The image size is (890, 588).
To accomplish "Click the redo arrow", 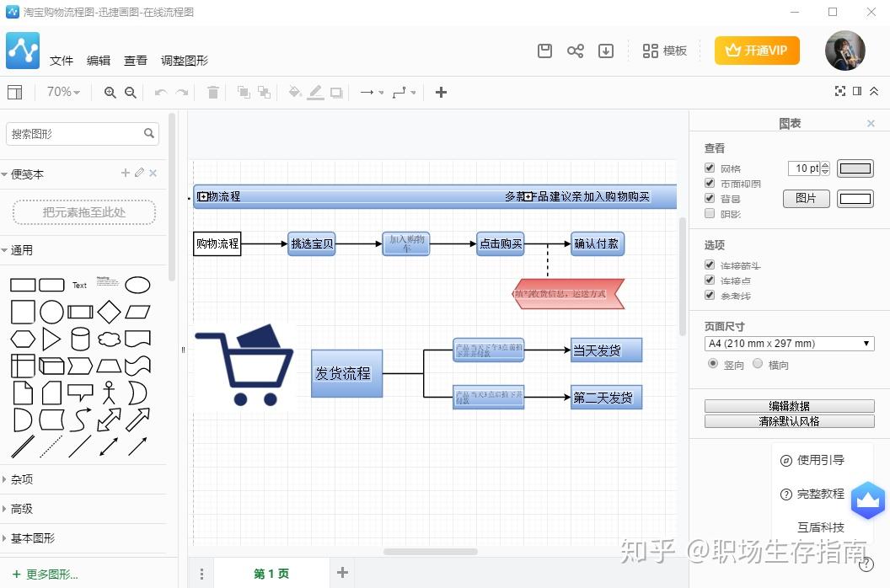I will (x=182, y=93).
